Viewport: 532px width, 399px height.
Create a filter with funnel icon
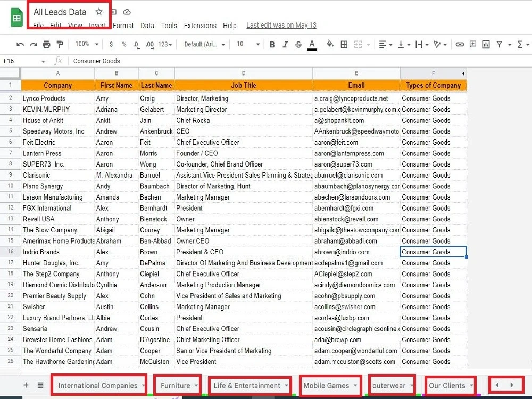500,45
